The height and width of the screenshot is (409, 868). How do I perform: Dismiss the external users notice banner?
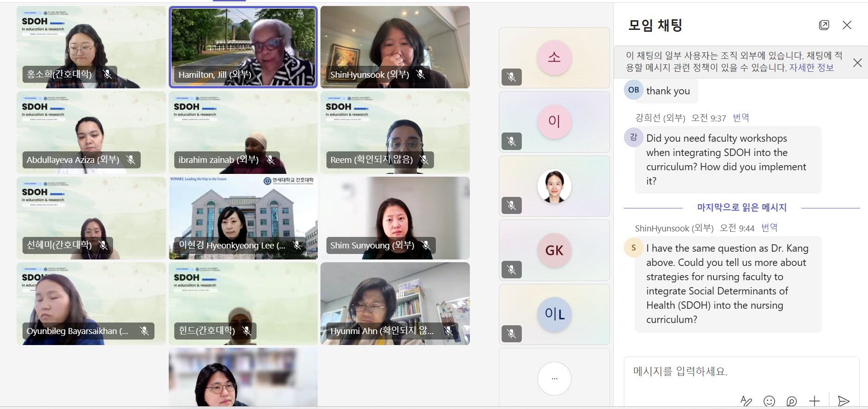(x=857, y=63)
